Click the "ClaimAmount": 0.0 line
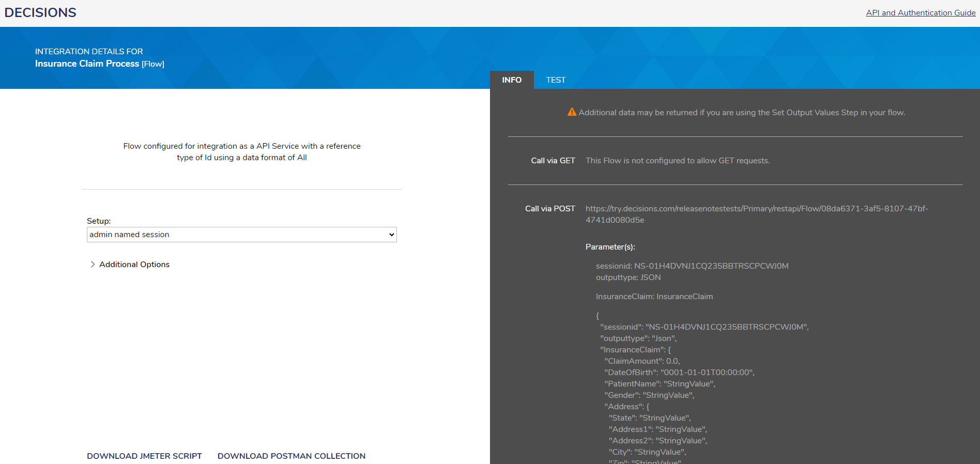 point(642,361)
